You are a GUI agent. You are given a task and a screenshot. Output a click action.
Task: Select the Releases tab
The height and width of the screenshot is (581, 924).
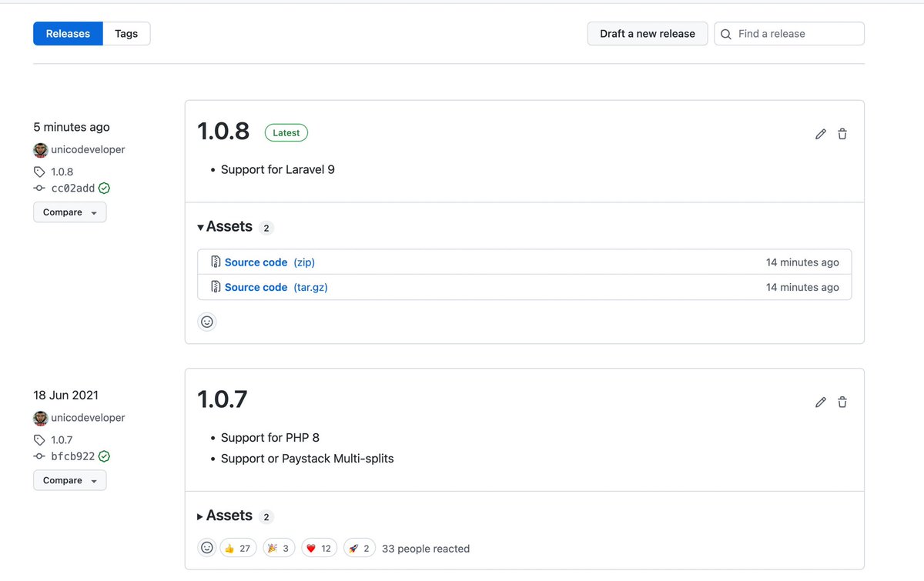[x=68, y=34]
